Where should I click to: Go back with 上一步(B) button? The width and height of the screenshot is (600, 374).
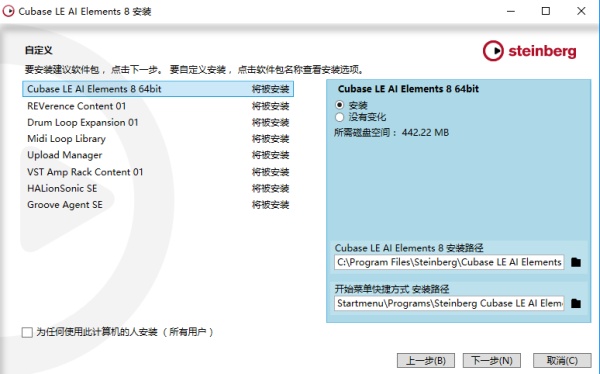pos(426,361)
